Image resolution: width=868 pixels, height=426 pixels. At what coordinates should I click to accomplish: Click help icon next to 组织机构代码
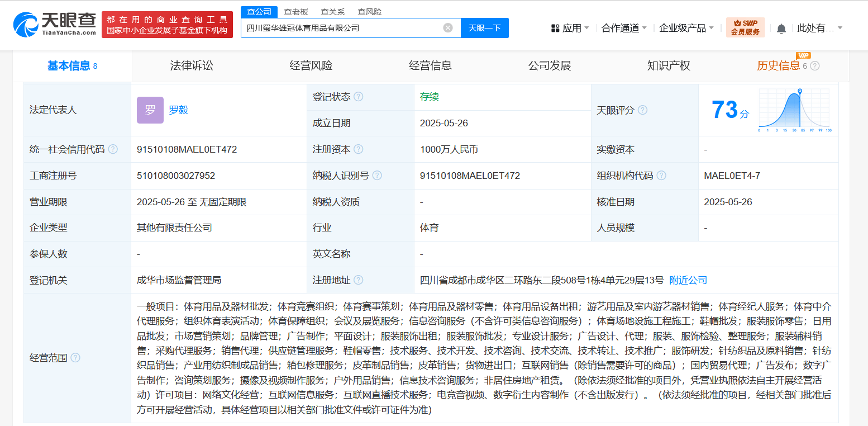(661, 176)
